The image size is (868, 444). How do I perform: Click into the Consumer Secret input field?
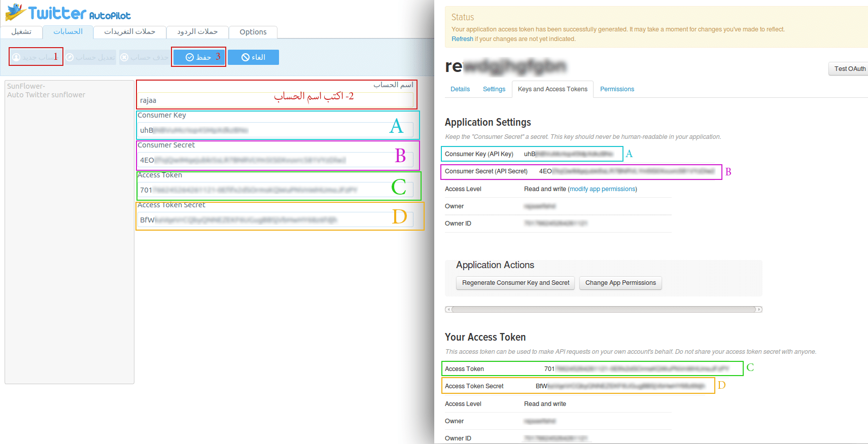pos(275,160)
